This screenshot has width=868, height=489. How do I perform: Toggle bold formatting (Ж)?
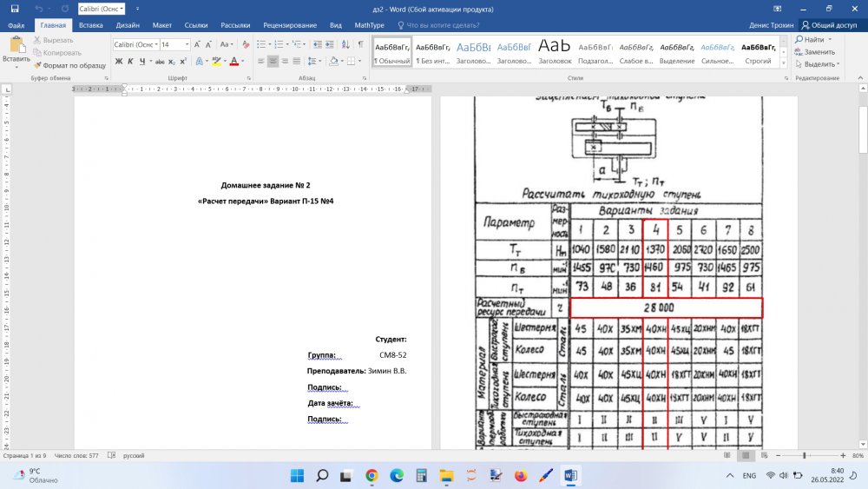pyautogui.click(x=119, y=61)
